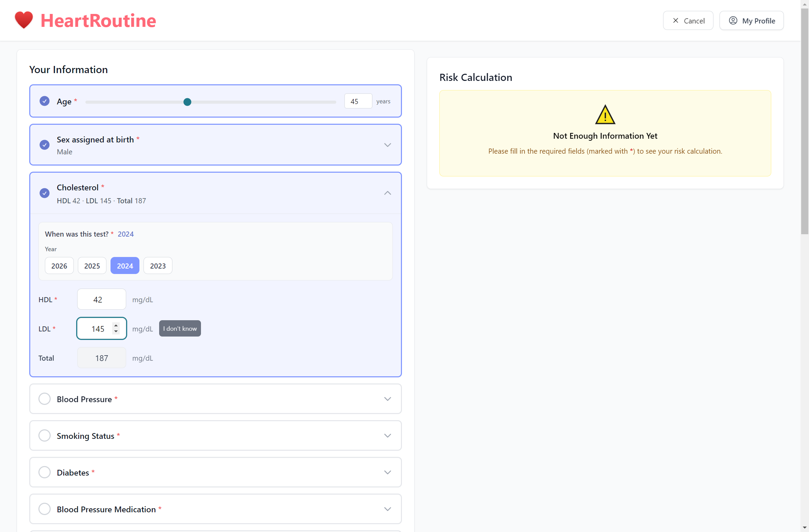Collapse the Cholesterol section chevron
Viewport: 809px width, 532px height.
pyautogui.click(x=387, y=193)
